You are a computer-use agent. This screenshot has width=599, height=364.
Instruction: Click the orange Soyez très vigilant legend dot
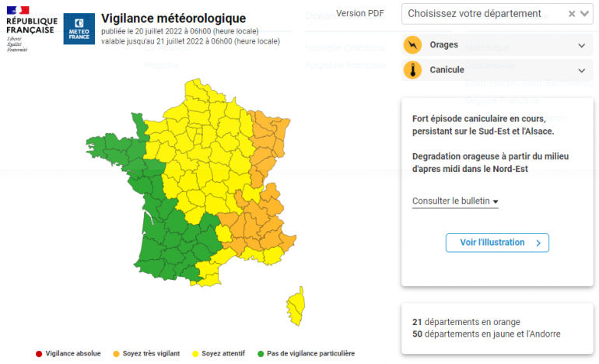(117, 354)
